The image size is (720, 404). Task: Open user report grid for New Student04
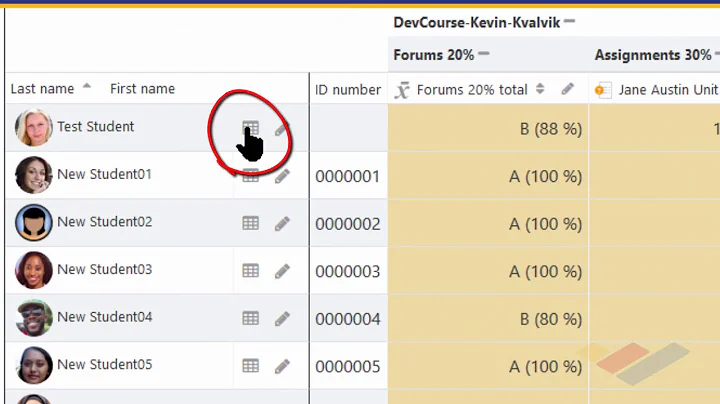(251, 318)
